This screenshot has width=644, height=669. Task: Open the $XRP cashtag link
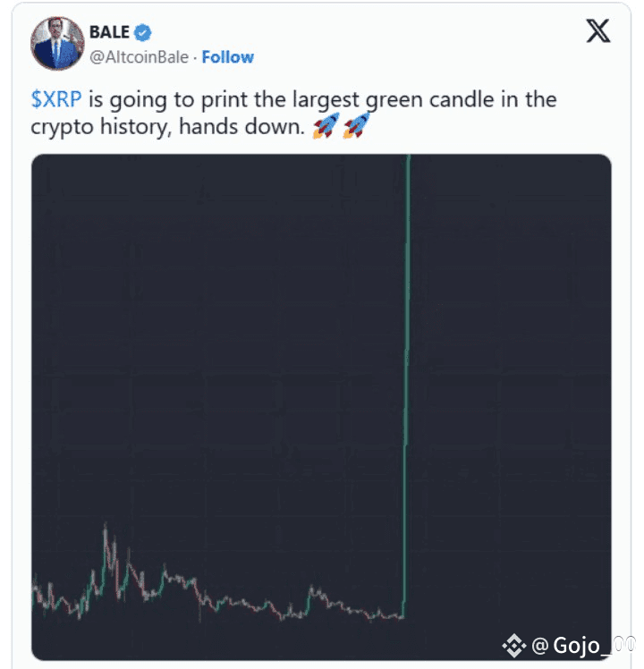(56, 99)
